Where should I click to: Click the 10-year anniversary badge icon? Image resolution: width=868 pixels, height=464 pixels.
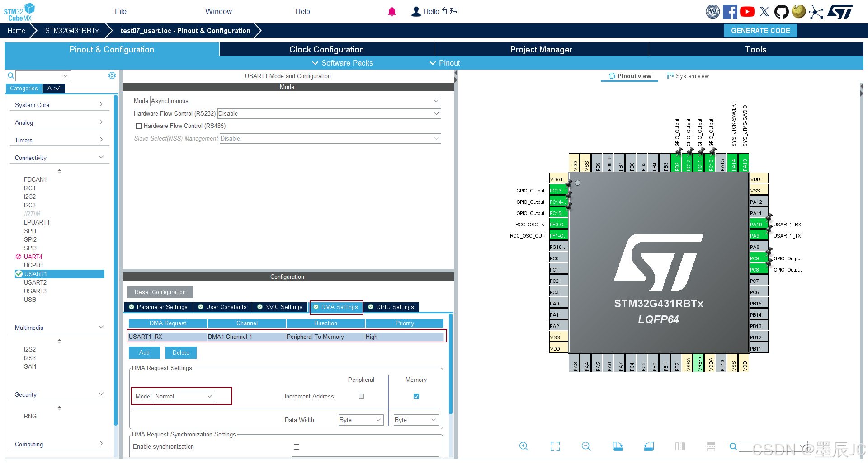coord(713,12)
